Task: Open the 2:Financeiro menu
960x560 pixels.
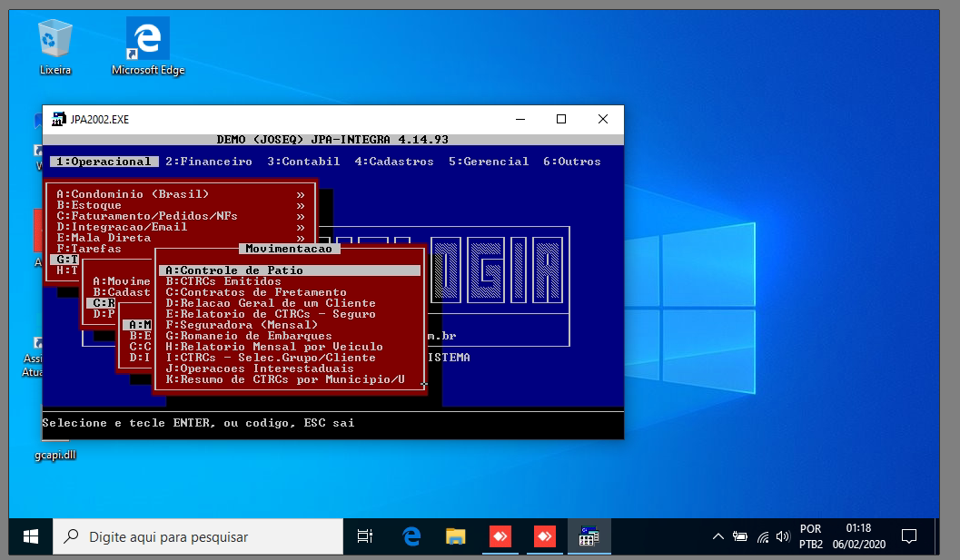Action: [x=208, y=162]
